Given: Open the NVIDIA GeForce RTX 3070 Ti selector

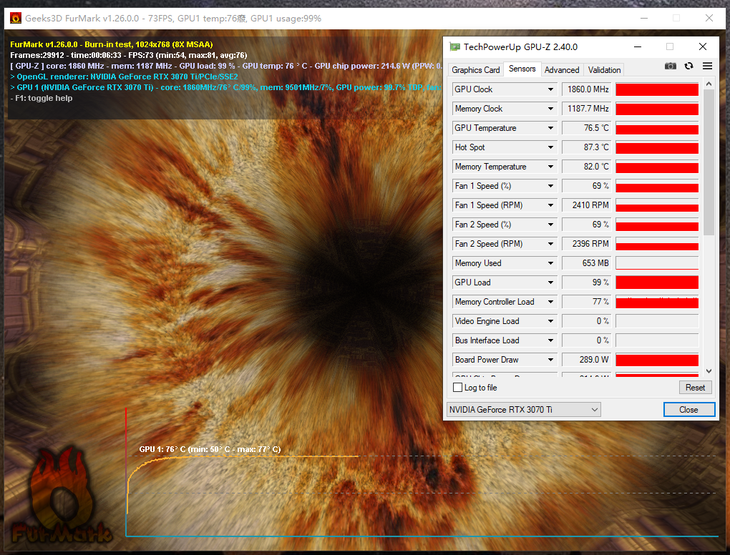Looking at the screenshot, I should [x=523, y=409].
